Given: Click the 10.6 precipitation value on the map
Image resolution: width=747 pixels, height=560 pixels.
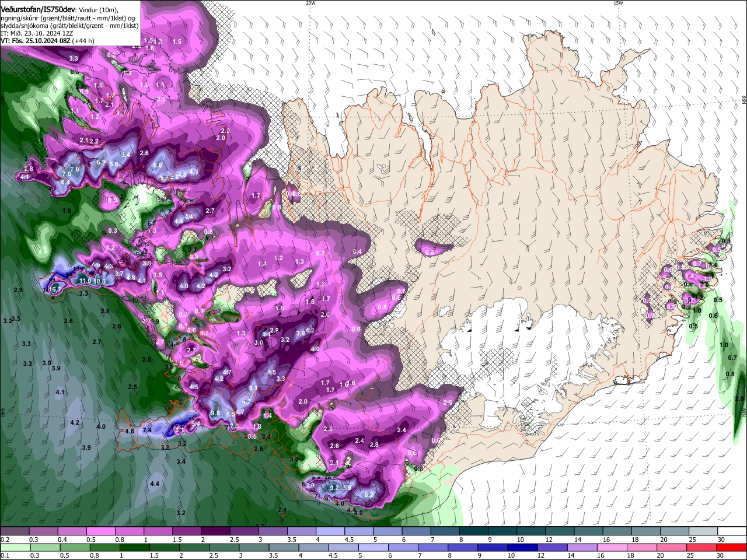Looking at the screenshot, I should click(x=100, y=281).
